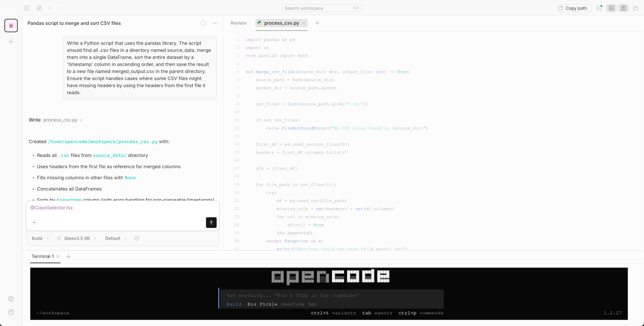Click the Copy path button
Image resolution: width=644 pixels, height=326 pixels.
(x=574, y=8)
